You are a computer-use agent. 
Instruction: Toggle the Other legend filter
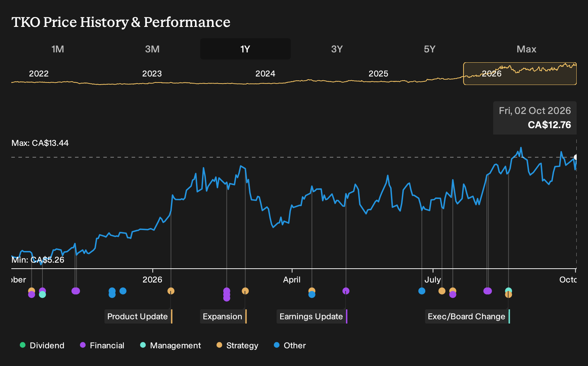290,345
